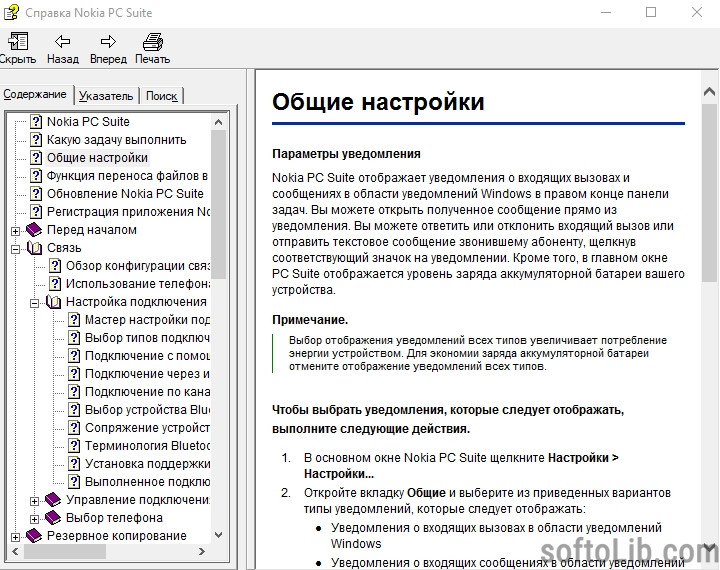
Task: Click the page icon beside Установка поддержки
Action: (74, 463)
